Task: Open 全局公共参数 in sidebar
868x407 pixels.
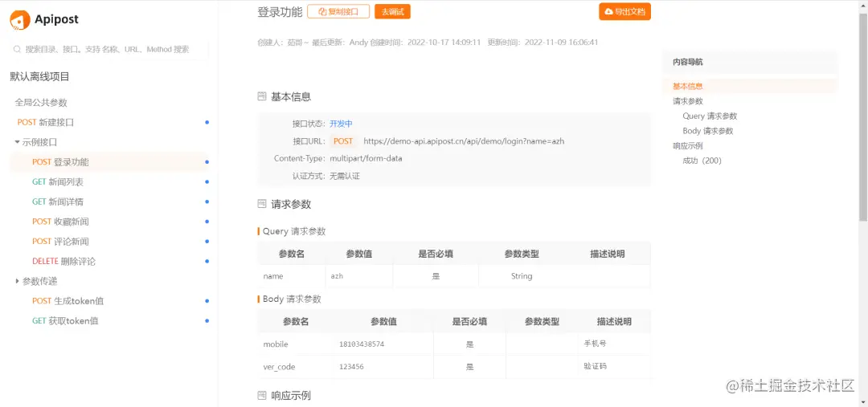Action: pos(41,102)
